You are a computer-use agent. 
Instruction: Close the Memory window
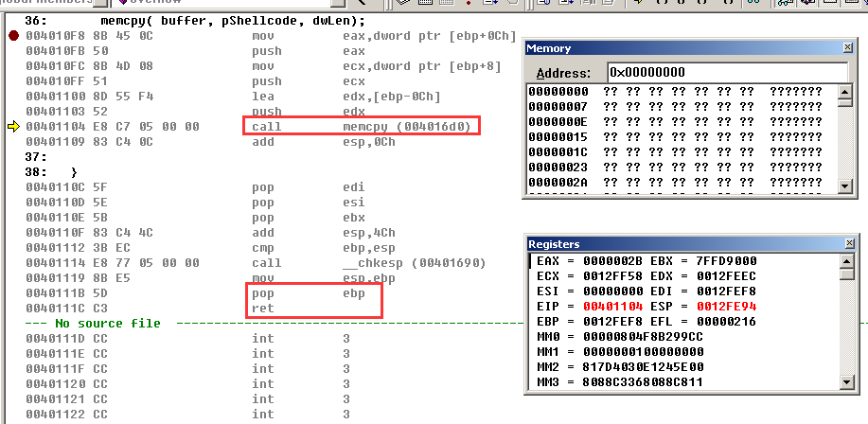click(847, 48)
